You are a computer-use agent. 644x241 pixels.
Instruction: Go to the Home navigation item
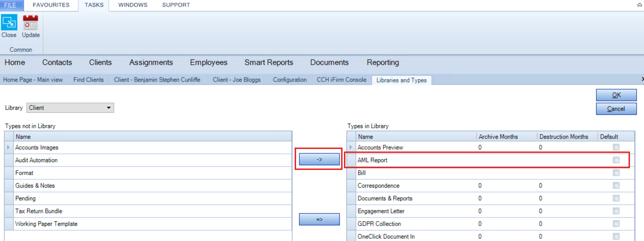coord(15,62)
